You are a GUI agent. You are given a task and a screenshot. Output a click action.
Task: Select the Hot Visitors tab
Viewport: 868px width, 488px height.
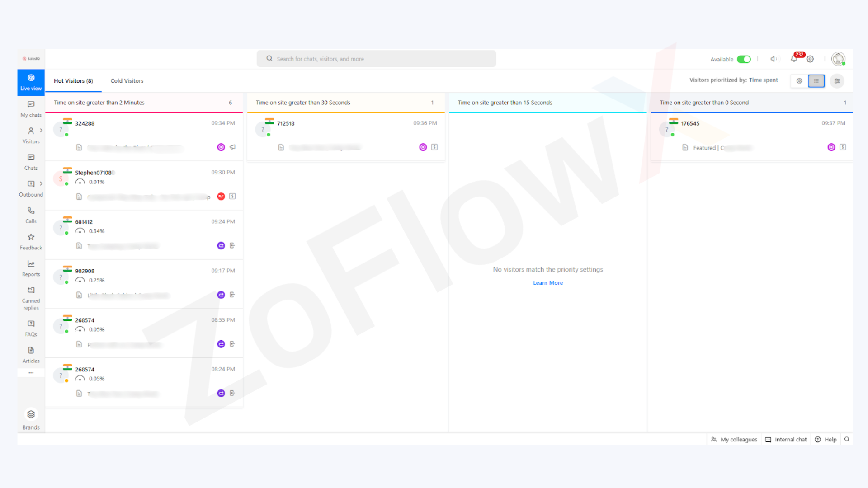(73, 81)
